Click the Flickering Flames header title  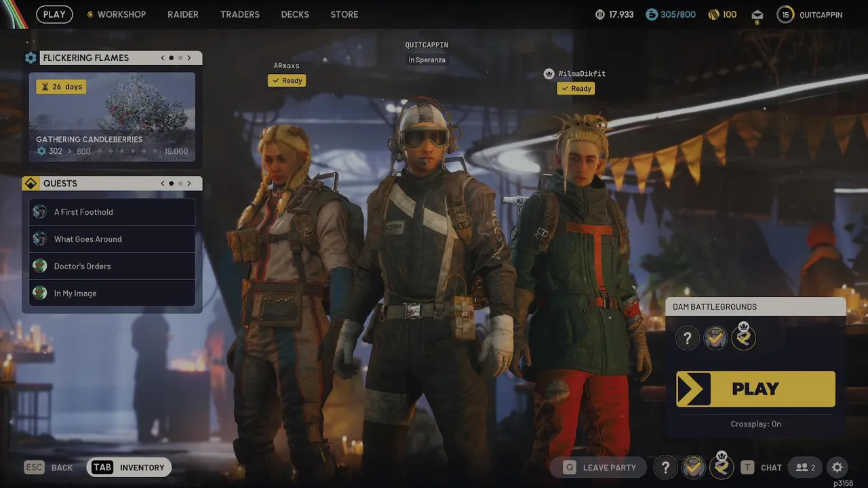(86, 58)
